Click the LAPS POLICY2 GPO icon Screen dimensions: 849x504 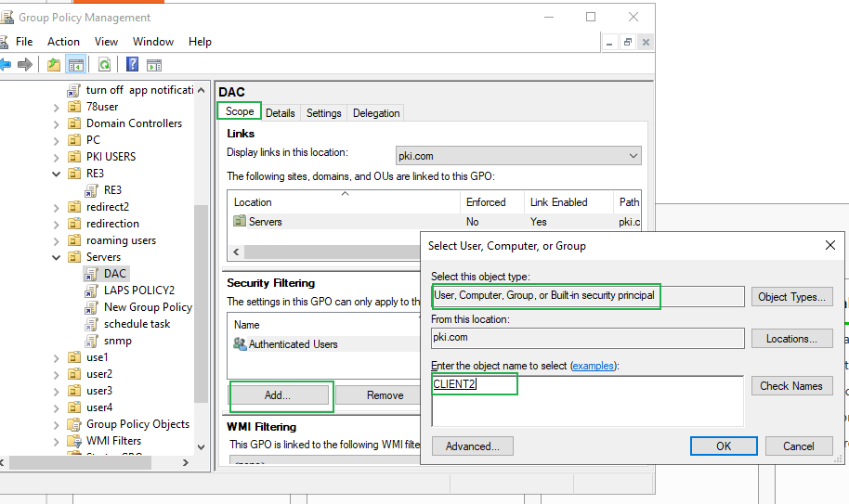[x=91, y=291]
